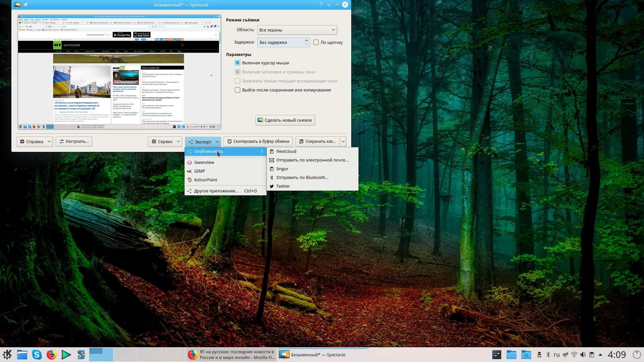Toggle including the mouse cursor checkbox
This screenshot has width=644, height=362.
237,63
